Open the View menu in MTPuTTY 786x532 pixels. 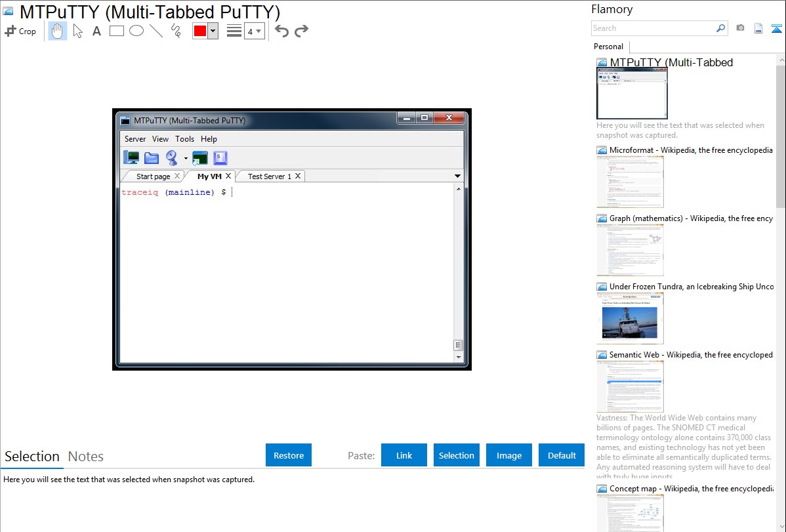pos(160,139)
